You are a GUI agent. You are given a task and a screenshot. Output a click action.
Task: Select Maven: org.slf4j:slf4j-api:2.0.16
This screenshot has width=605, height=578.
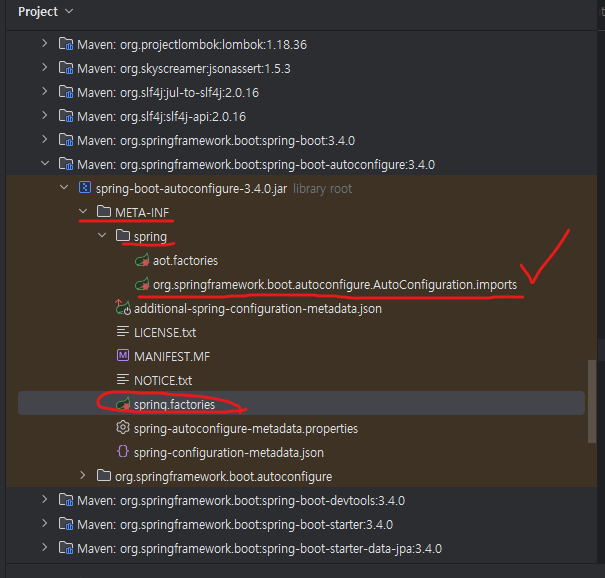[161, 117]
